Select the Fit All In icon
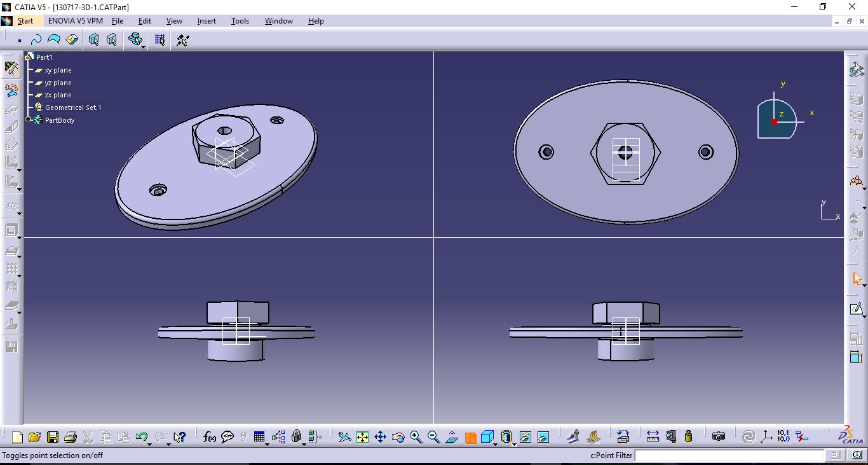Screen dimensions: 868x465 (362, 437)
